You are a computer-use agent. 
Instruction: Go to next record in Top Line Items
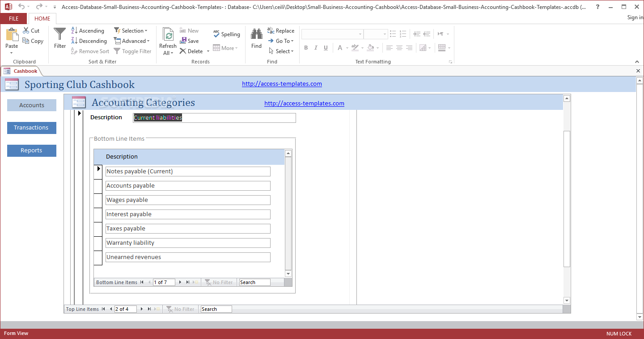click(x=142, y=309)
